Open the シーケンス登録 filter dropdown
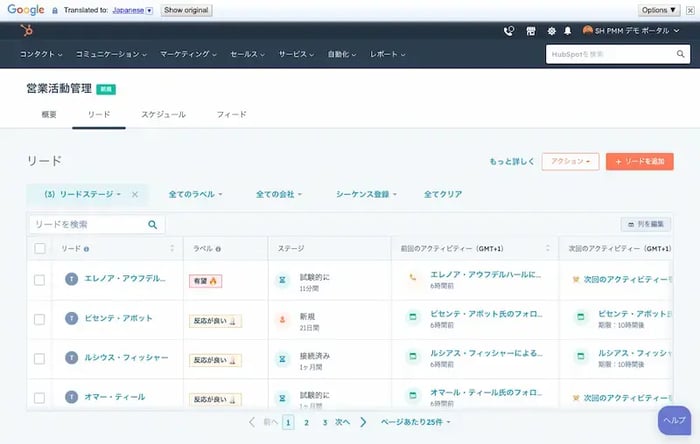Screen dimensions: 700x444 click(x=366, y=194)
